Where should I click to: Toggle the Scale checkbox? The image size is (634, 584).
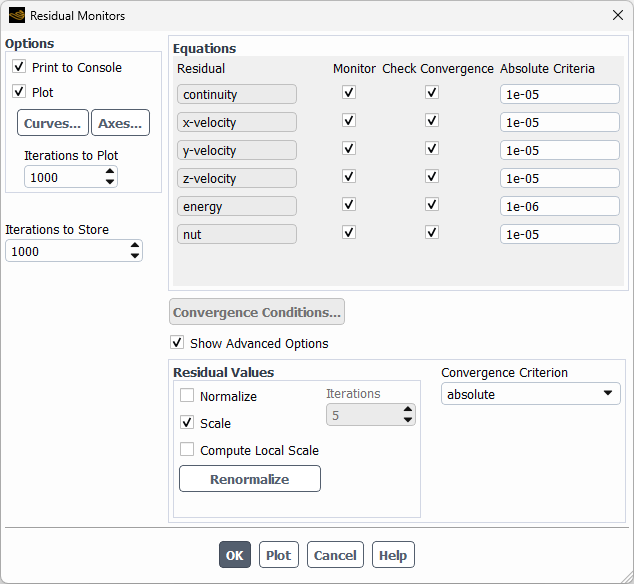point(187,422)
